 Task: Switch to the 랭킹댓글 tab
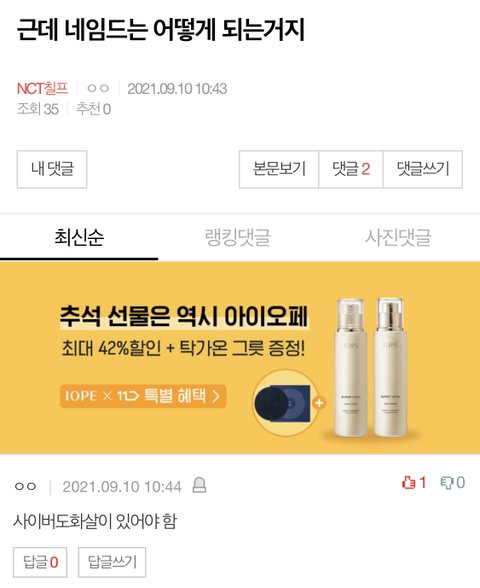pos(238,238)
